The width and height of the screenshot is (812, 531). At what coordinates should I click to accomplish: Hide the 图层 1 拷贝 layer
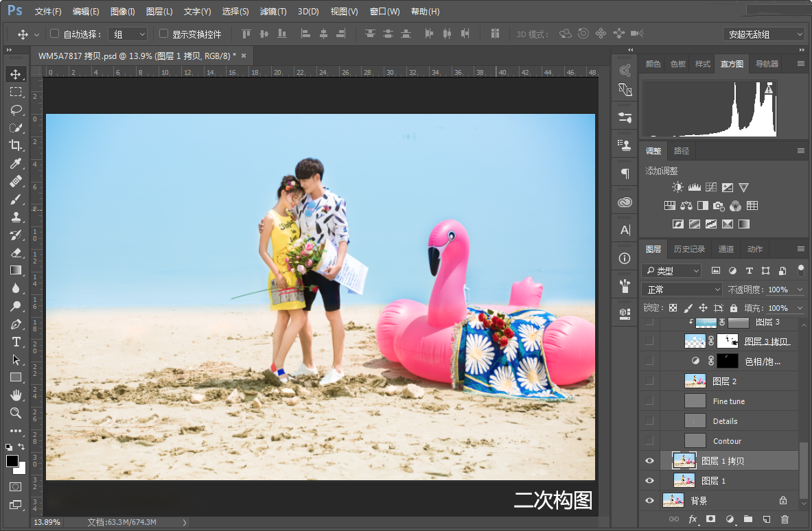pos(649,461)
